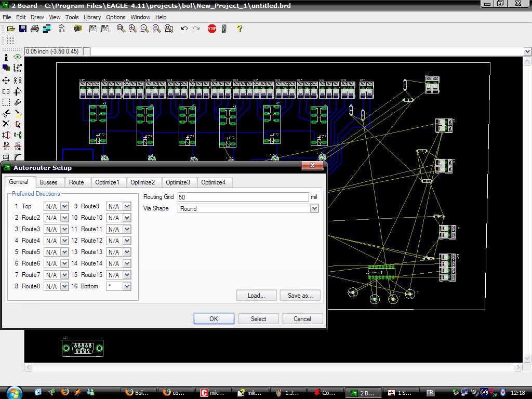Select the Mirror tool
532x399 pixels.
(x=6, y=91)
